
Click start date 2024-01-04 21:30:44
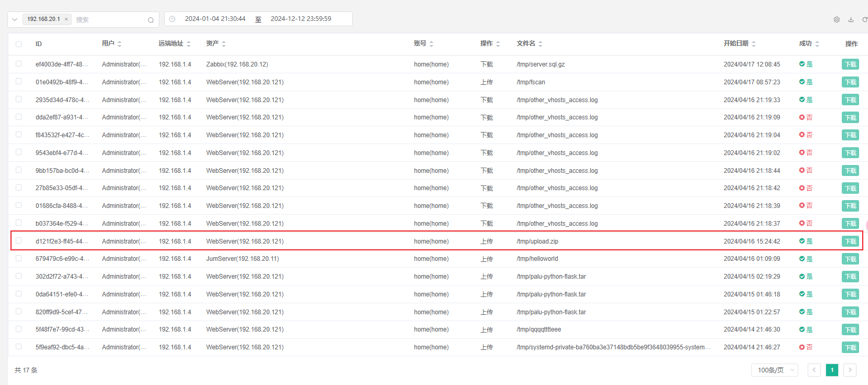click(x=215, y=19)
